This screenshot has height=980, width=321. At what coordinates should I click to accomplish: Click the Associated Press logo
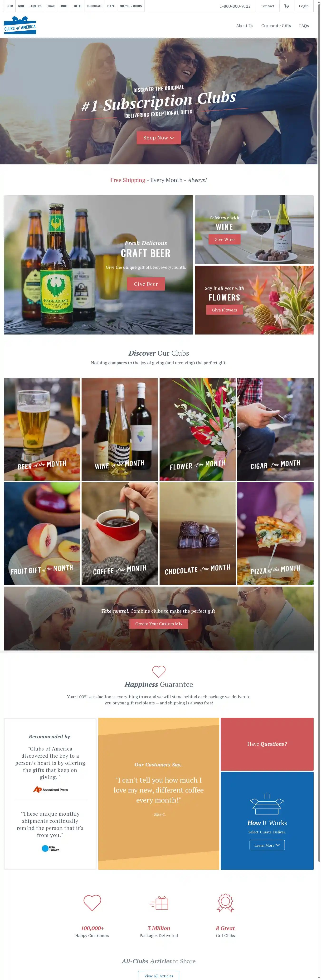click(x=50, y=789)
